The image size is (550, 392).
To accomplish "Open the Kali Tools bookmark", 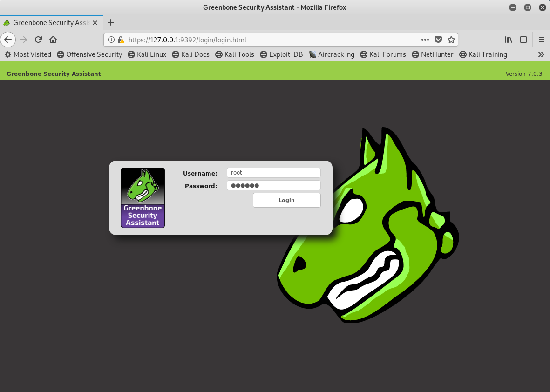I will click(235, 54).
